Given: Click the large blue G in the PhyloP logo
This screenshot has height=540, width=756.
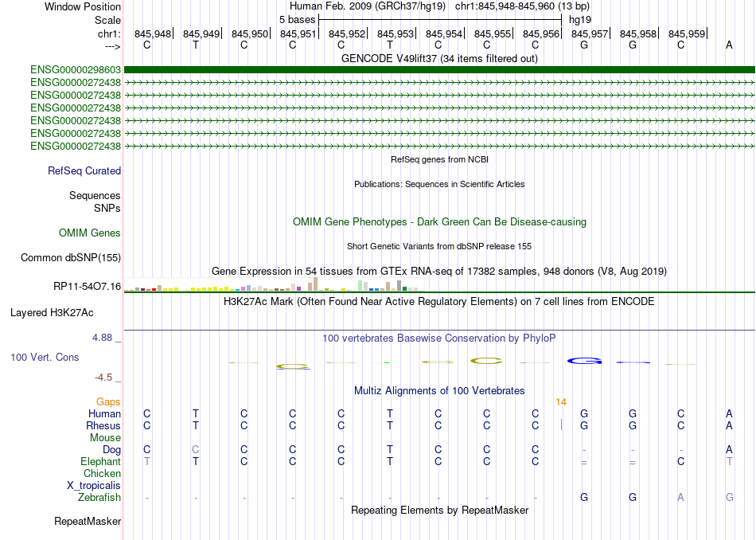Looking at the screenshot, I should pyautogui.click(x=584, y=361).
